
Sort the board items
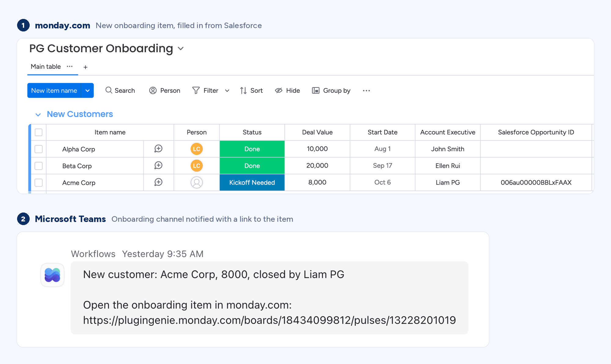pyautogui.click(x=251, y=90)
